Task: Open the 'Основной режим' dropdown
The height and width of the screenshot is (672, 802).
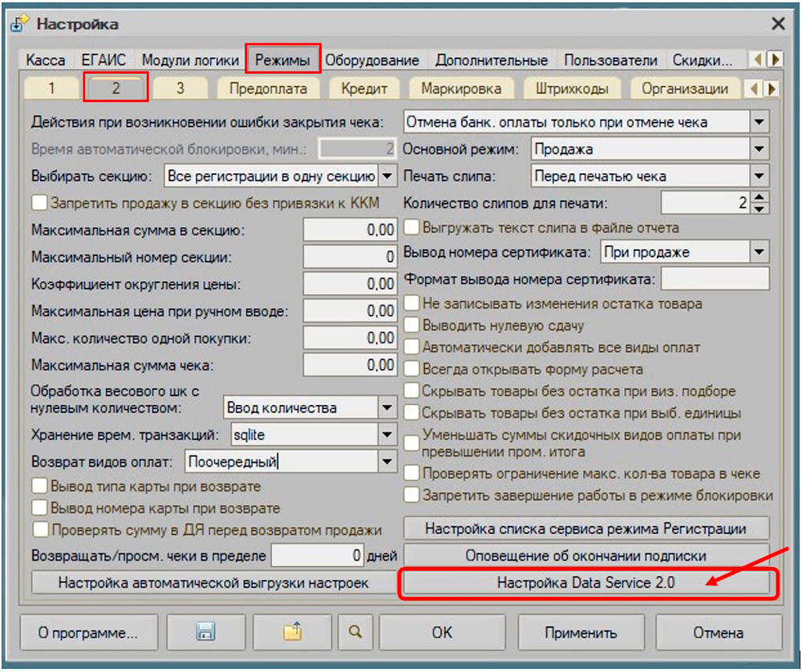Action: [x=759, y=149]
